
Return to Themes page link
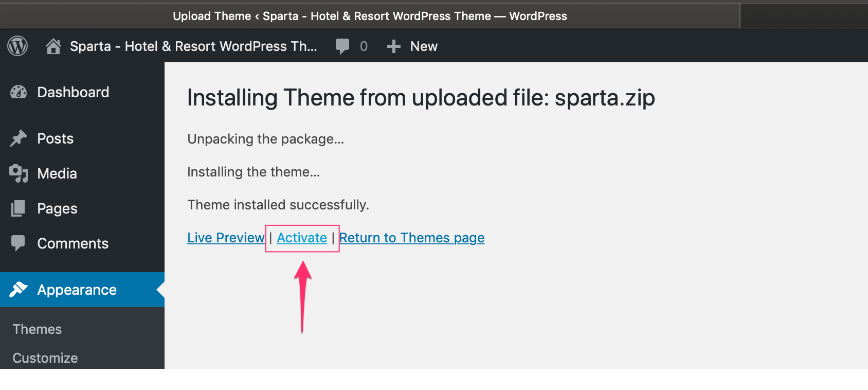[412, 238]
